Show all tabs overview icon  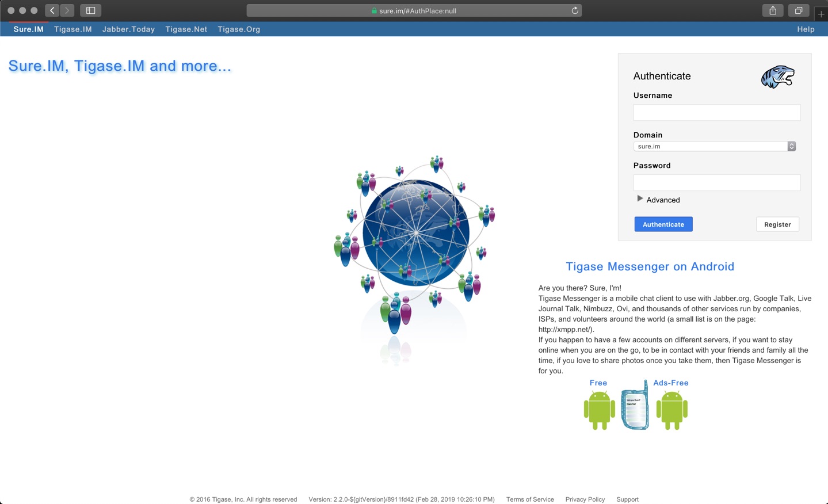[x=799, y=10]
